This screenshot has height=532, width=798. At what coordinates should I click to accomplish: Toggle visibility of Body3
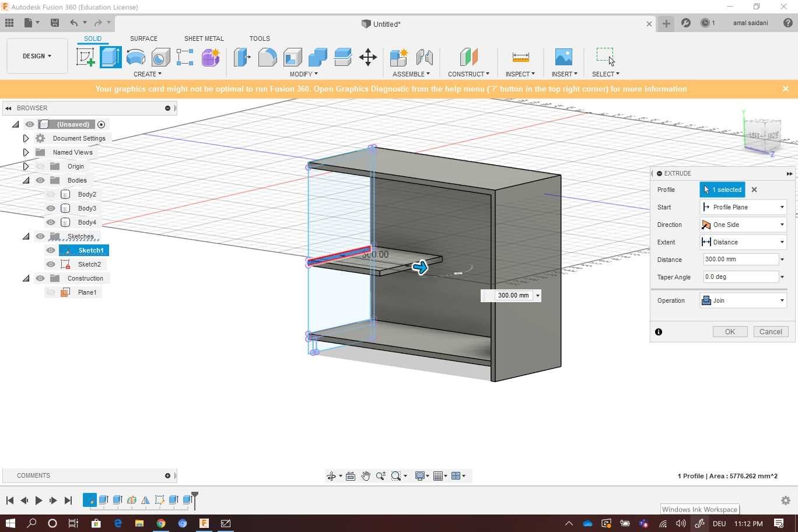click(51, 208)
